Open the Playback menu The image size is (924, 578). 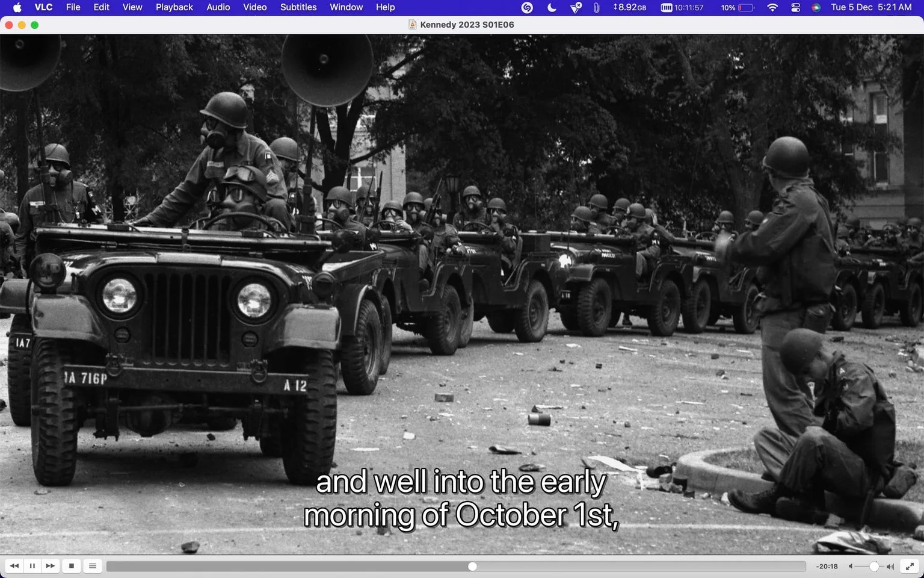click(174, 7)
